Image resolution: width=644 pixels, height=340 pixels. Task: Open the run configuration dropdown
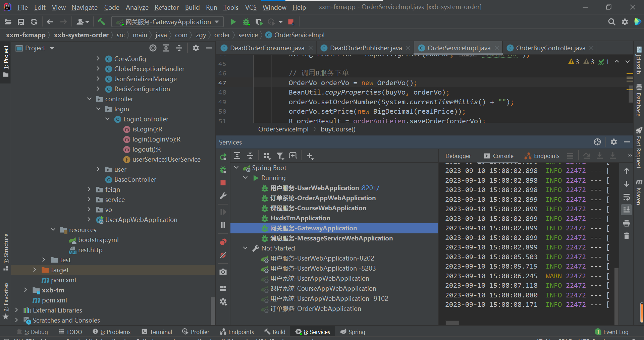point(167,22)
